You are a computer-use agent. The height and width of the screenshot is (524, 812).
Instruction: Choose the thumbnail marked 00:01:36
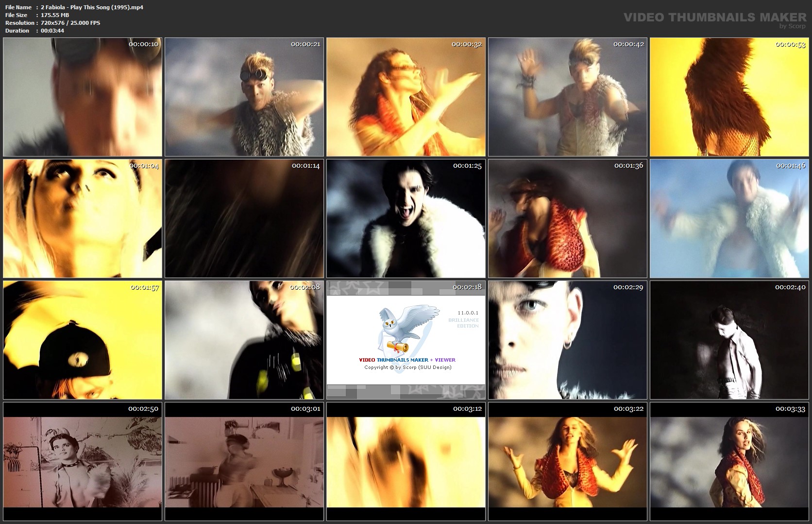(x=568, y=219)
